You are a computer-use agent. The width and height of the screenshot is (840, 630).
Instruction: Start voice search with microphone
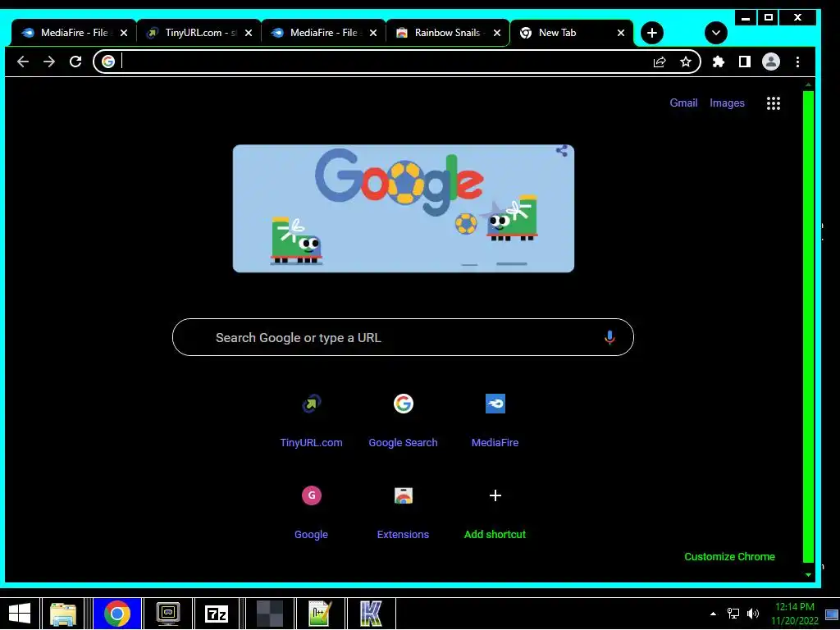pyautogui.click(x=609, y=337)
